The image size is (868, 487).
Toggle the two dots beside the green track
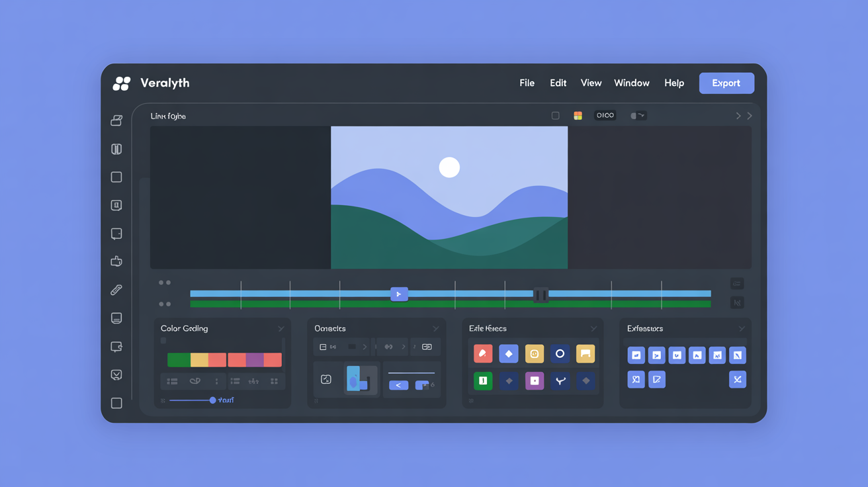165,304
